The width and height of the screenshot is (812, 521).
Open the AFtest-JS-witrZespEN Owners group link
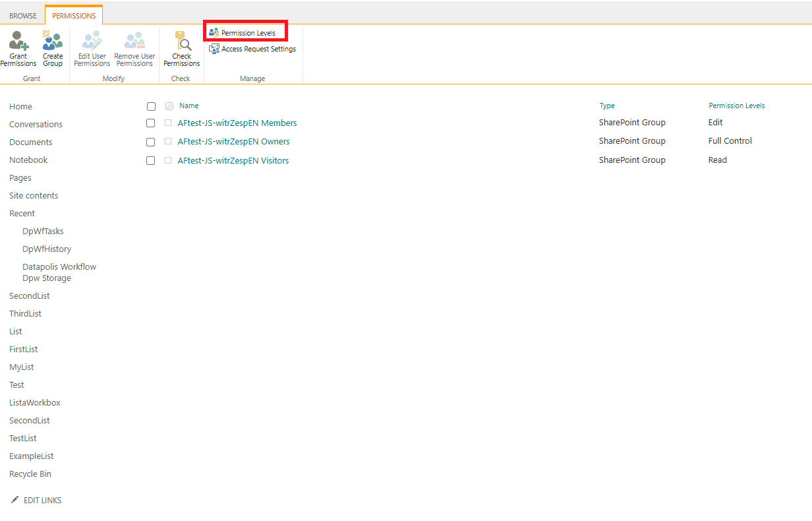click(233, 142)
